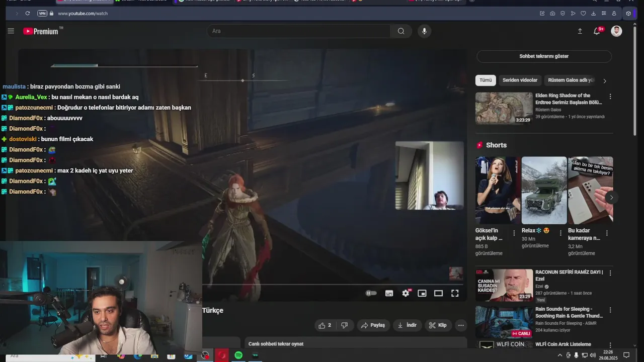
Task: Open browser shield ad-blocker icon
Action: click(x=562, y=14)
